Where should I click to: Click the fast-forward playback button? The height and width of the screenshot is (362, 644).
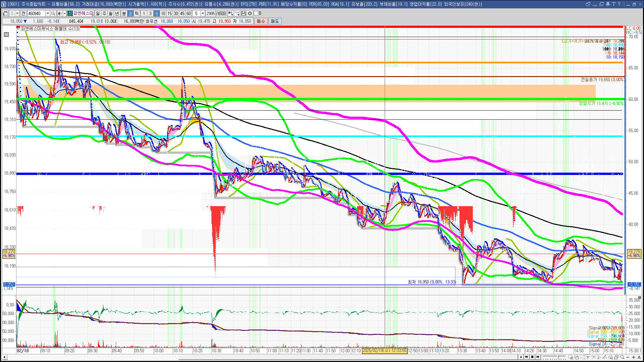(538, 357)
